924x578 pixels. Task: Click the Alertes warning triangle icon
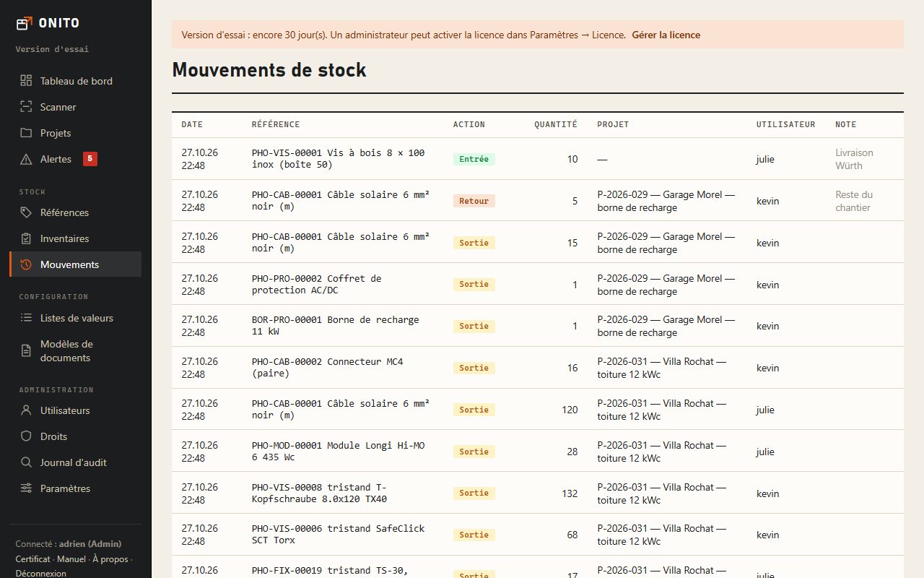pyautogui.click(x=26, y=159)
